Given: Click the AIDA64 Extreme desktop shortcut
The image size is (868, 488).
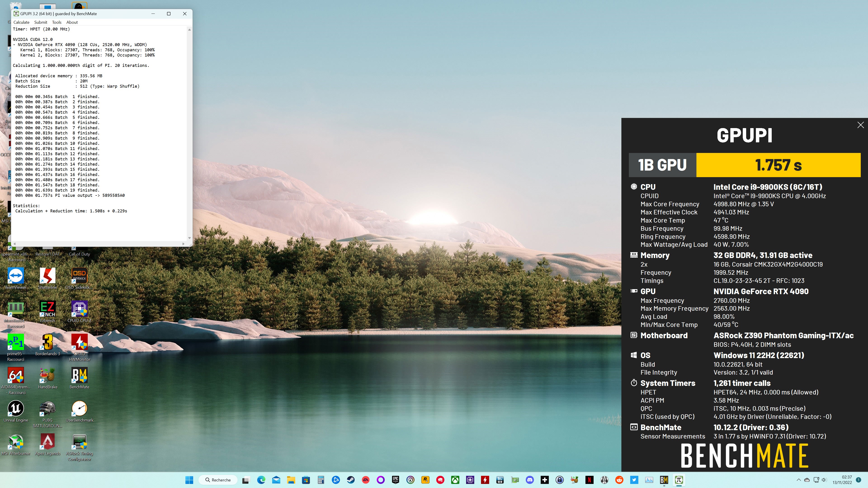Looking at the screenshot, I should coord(16,381).
